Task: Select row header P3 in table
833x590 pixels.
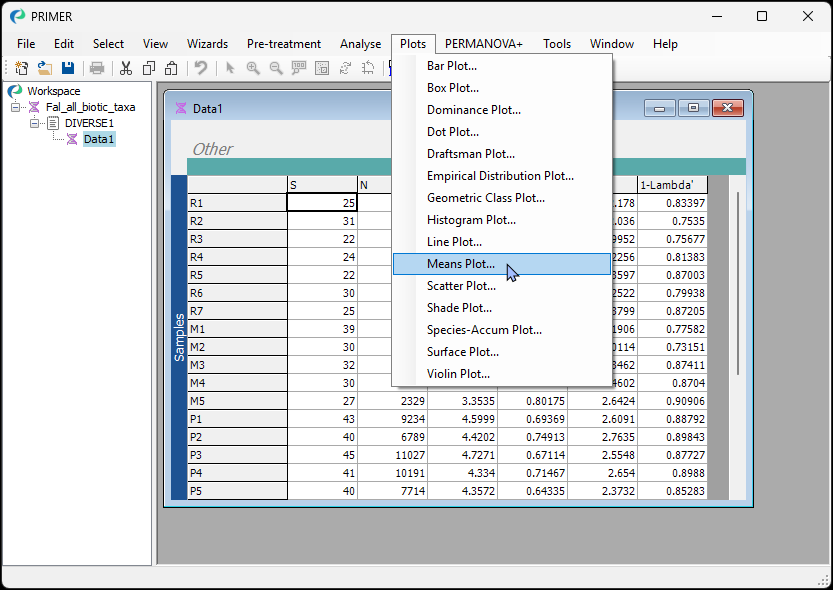Action: coord(237,455)
